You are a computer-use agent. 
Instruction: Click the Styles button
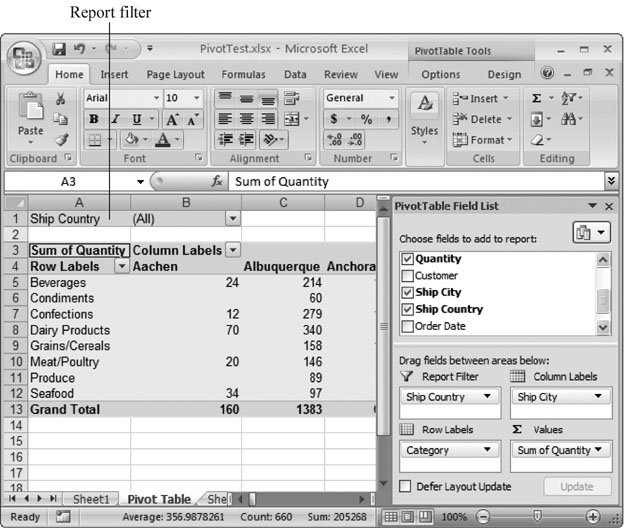(x=424, y=118)
